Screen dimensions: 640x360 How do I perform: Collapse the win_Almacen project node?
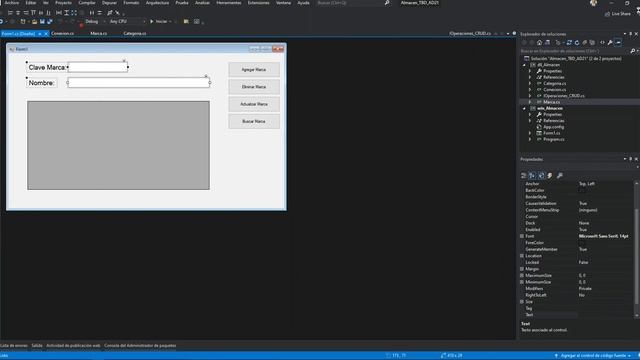point(524,108)
